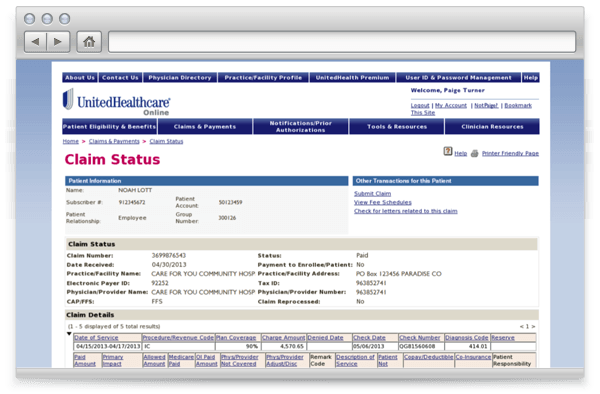Sort by the Denied Date column header
The image size is (600, 394).
pos(325,338)
